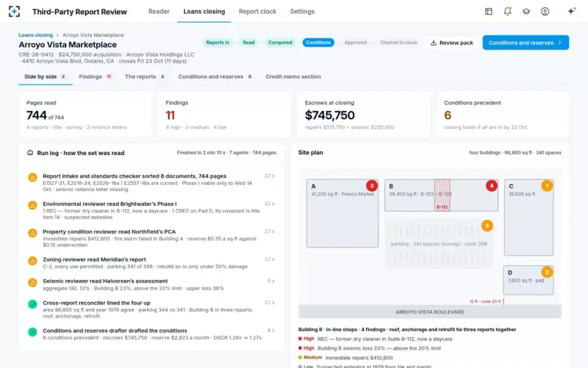The width and height of the screenshot is (588, 368).
Task: Click warning icon beside Seismic reviewer entry
Action: pyautogui.click(x=32, y=283)
